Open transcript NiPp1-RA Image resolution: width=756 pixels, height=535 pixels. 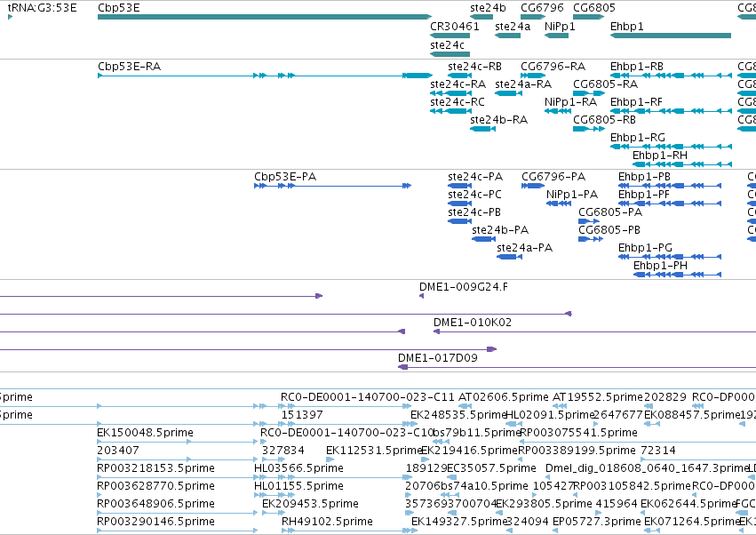(558, 111)
